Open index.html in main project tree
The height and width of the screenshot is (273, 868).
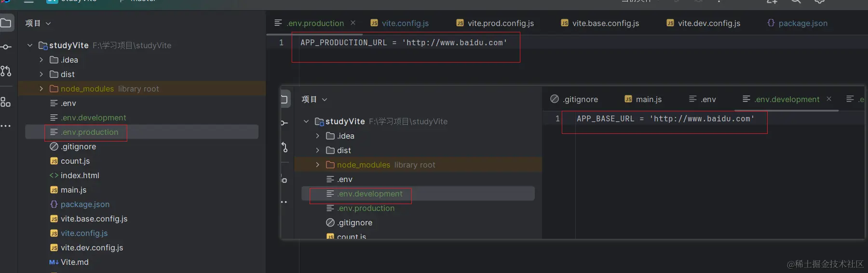click(x=74, y=175)
